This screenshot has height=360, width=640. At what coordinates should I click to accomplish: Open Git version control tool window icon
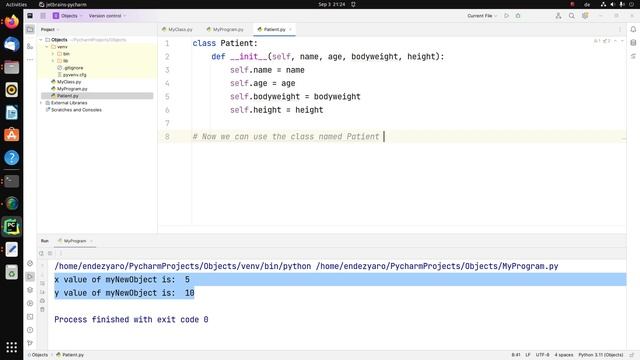(x=30, y=343)
